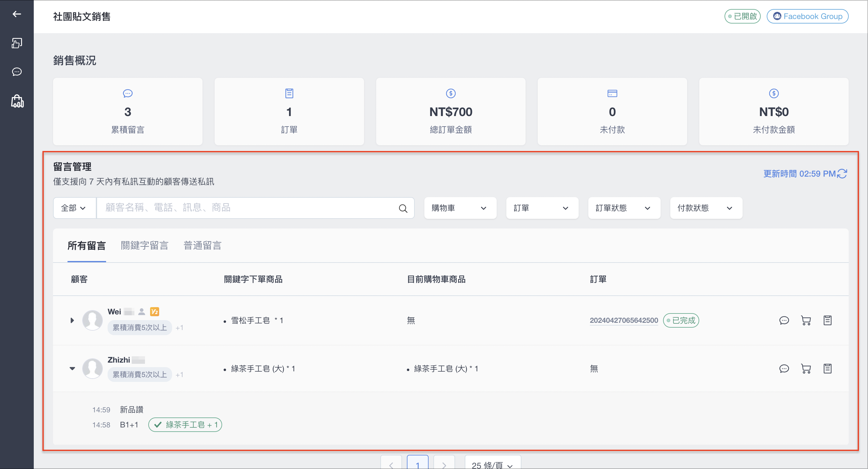
Task: Click Wei's 累積消費5次以上 tag
Action: tap(140, 328)
